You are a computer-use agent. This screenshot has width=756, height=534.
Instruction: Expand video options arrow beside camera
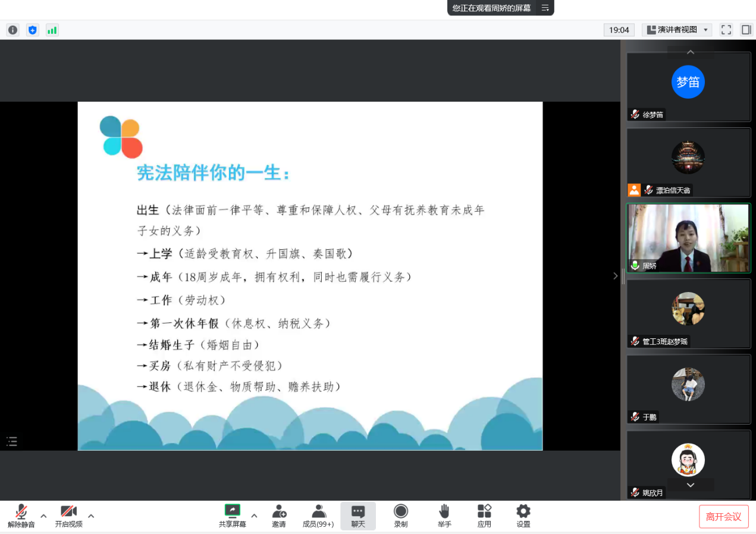point(91,516)
